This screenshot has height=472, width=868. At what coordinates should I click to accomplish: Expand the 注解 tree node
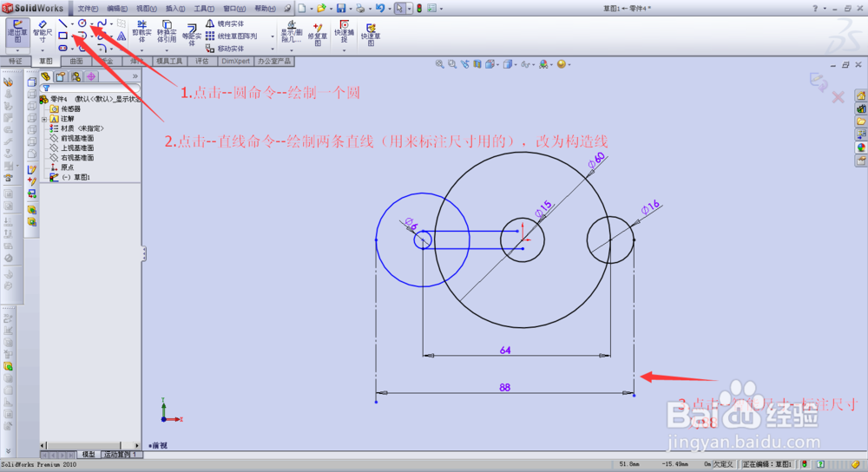[44, 119]
